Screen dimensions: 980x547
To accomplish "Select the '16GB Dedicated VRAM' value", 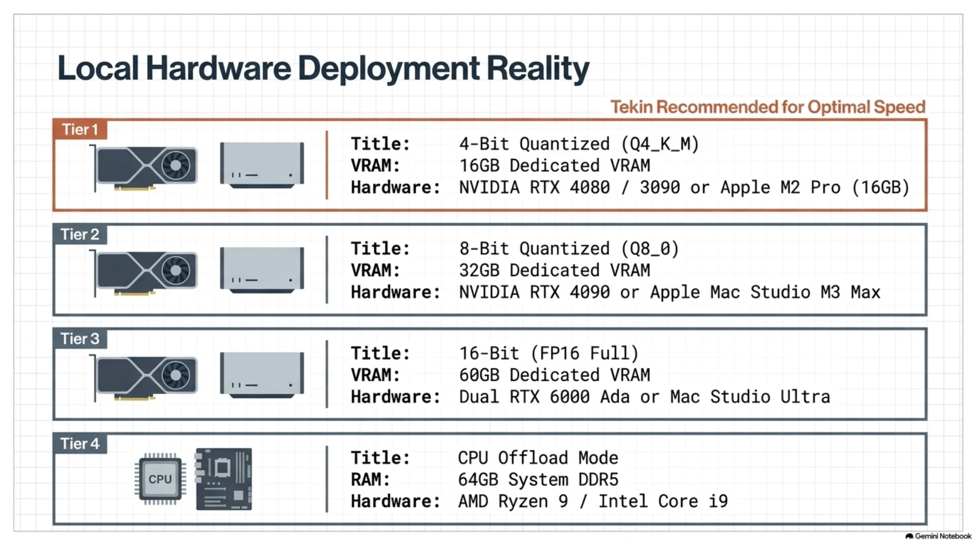I will (x=555, y=165).
